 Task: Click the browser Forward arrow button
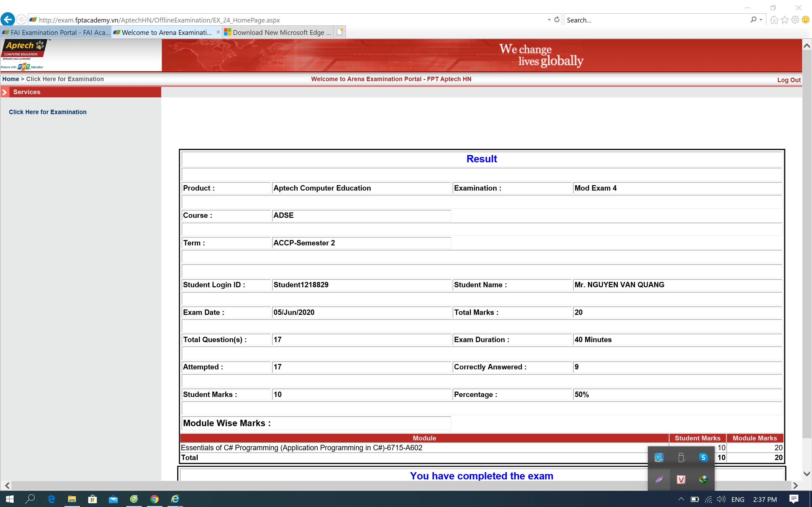point(21,20)
